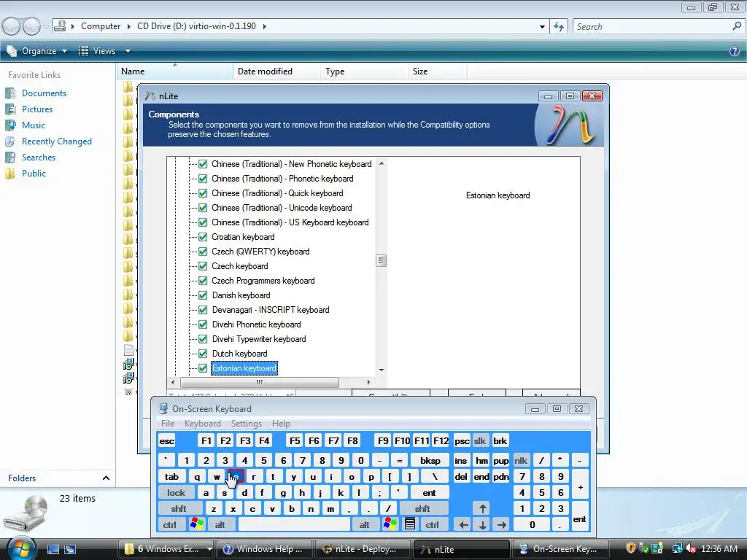This screenshot has width=747, height=560.
Task: Open the On-Screen Keyboard Keyboard menu
Action: 203,424
